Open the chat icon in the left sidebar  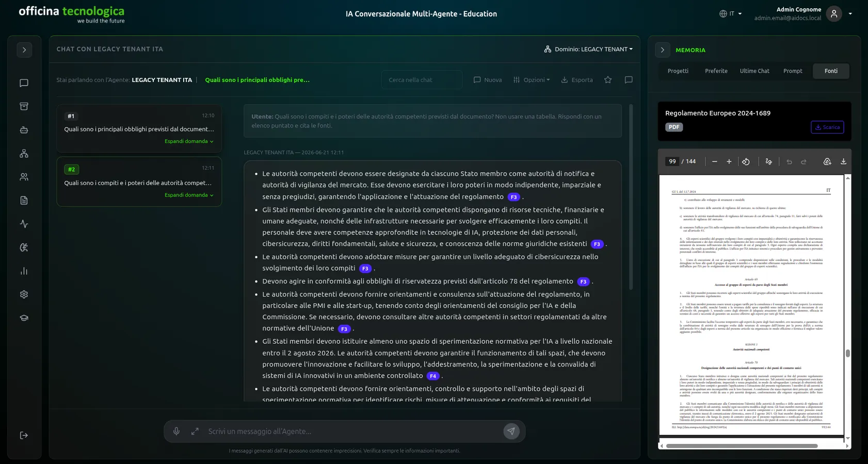click(x=24, y=83)
